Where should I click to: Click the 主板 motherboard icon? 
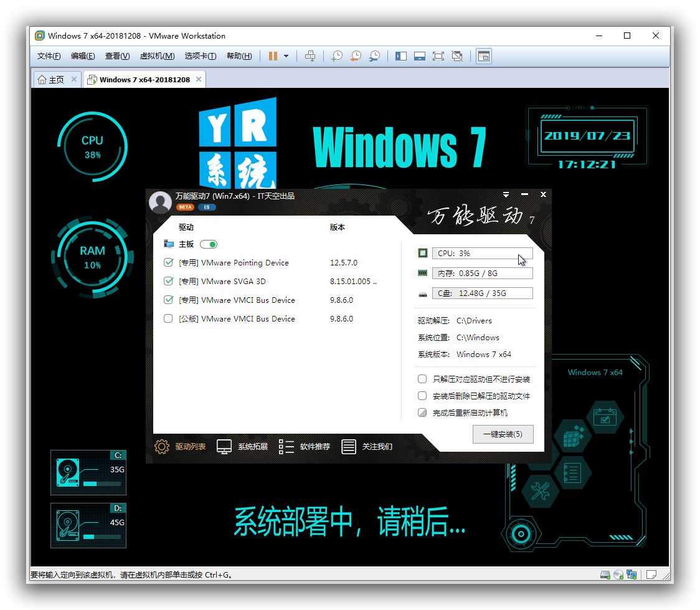pos(169,244)
